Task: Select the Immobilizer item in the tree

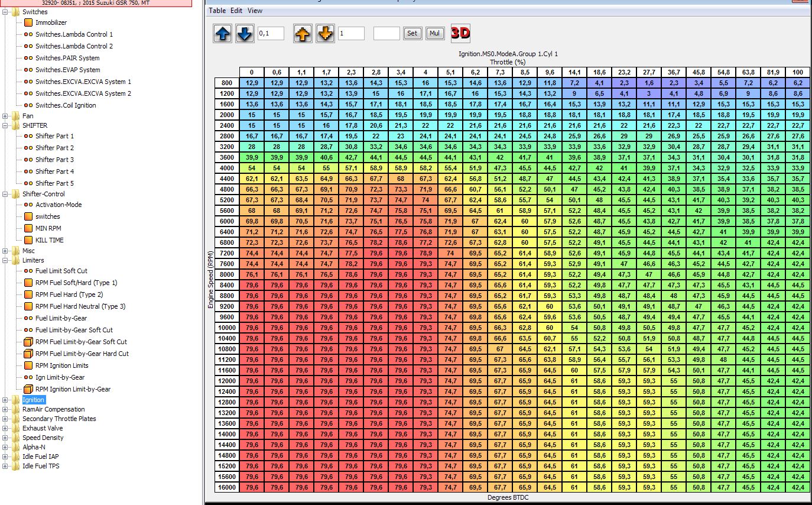Action: 51,22
